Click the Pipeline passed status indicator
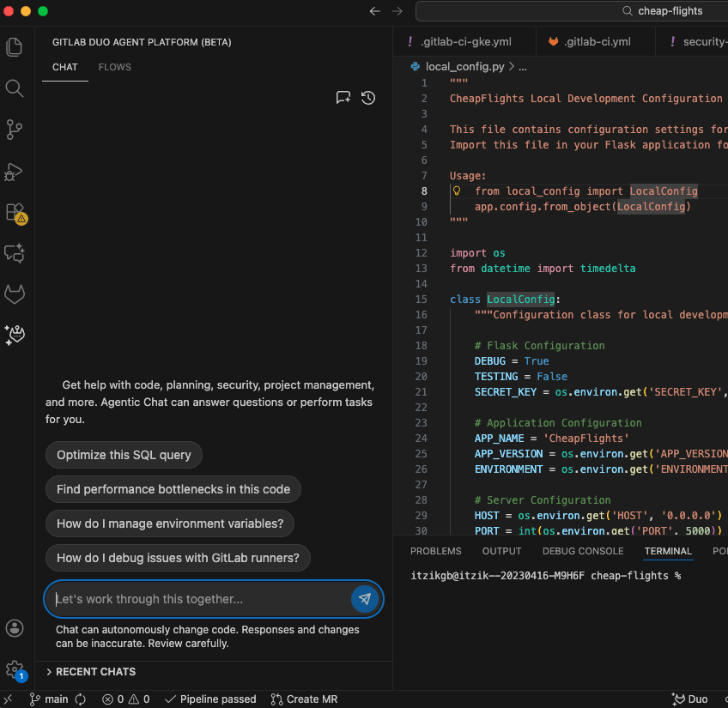The image size is (728, 708). coord(209,699)
